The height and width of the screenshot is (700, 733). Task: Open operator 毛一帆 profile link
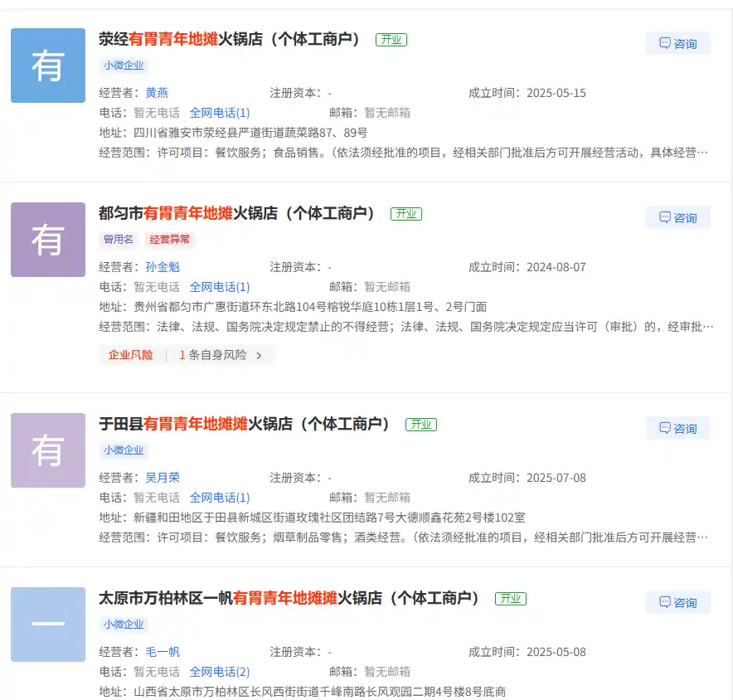(163, 652)
